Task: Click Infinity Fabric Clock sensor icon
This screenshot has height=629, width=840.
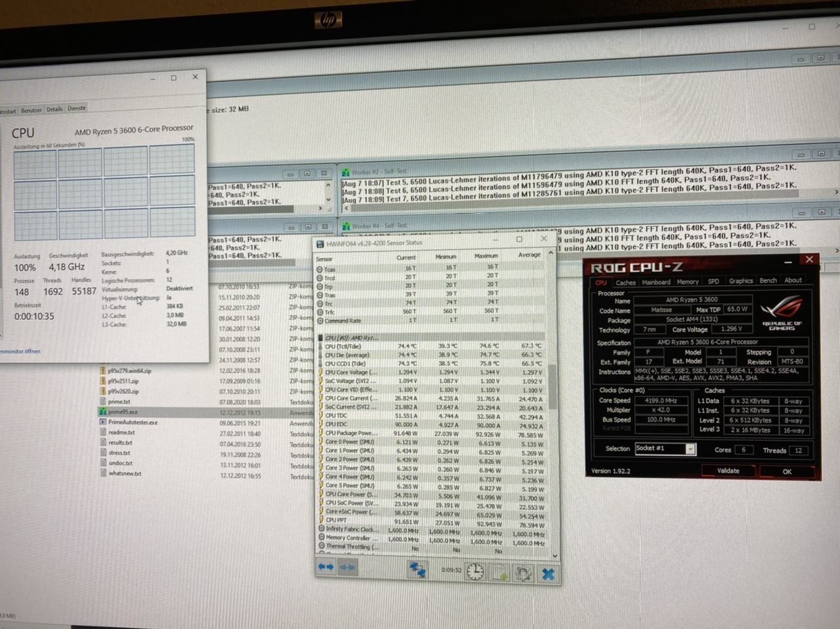Action: (321, 529)
